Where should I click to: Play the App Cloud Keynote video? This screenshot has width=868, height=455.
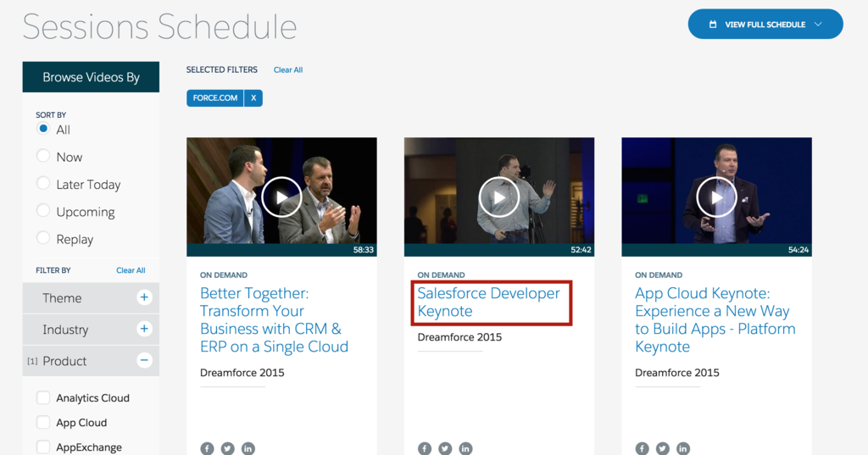(x=716, y=197)
